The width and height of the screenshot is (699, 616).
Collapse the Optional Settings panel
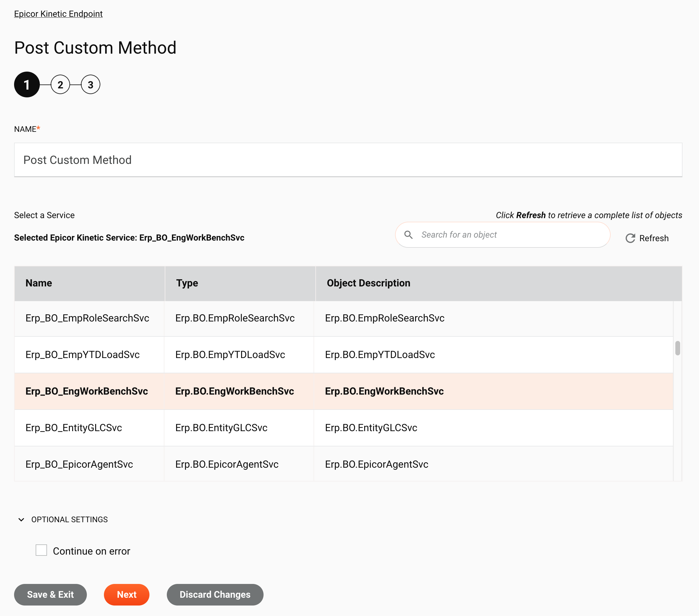click(x=20, y=519)
